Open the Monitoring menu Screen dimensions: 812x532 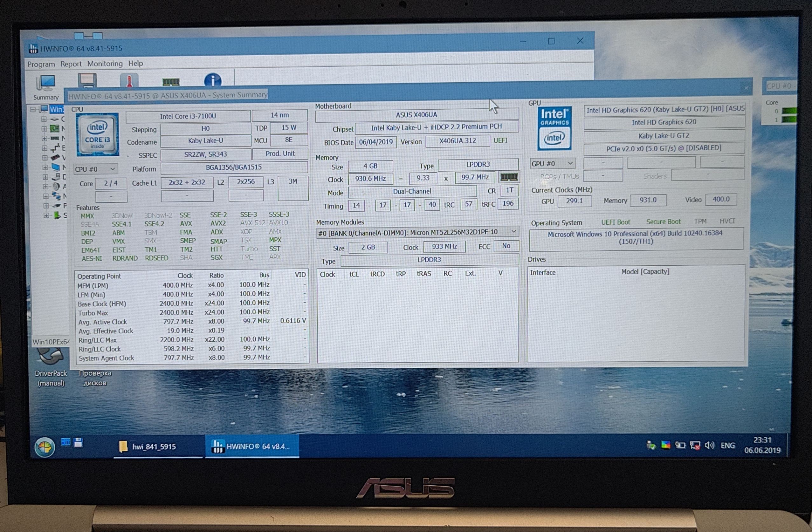point(105,64)
